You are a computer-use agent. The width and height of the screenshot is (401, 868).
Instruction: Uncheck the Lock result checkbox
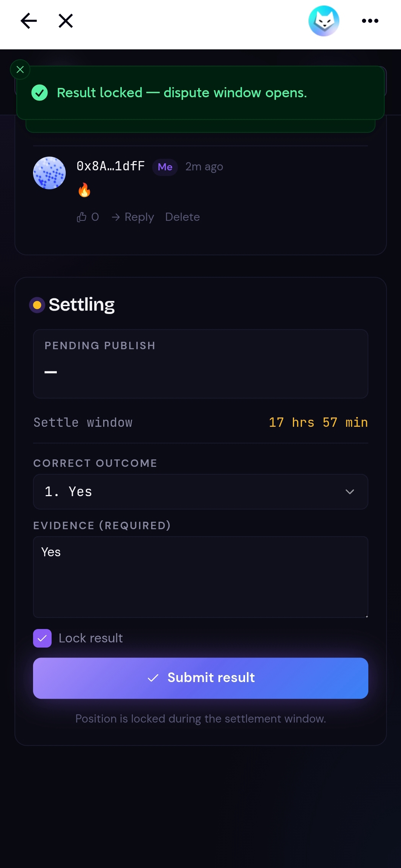pos(42,638)
